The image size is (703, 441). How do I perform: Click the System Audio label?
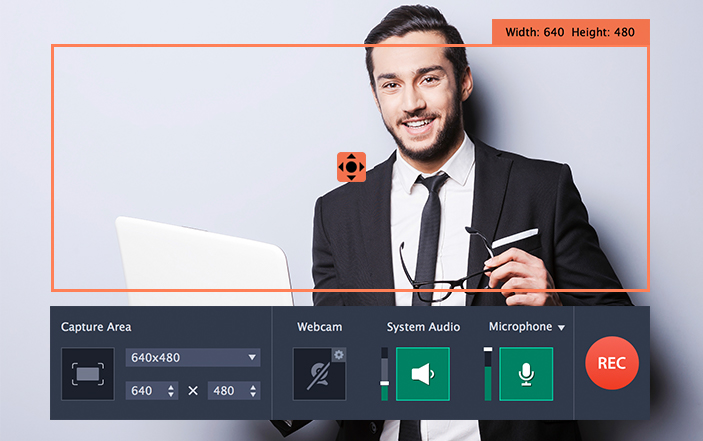pyautogui.click(x=423, y=327)
